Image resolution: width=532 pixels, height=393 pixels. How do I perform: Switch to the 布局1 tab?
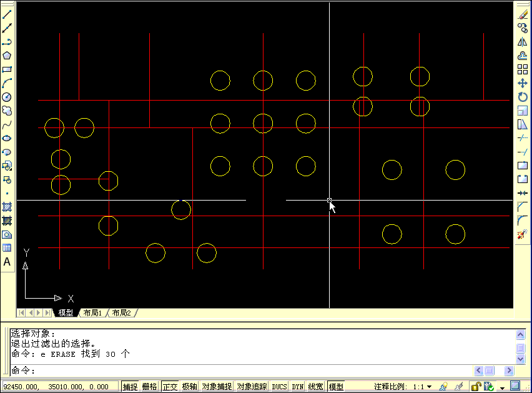(x=92, y=312)
